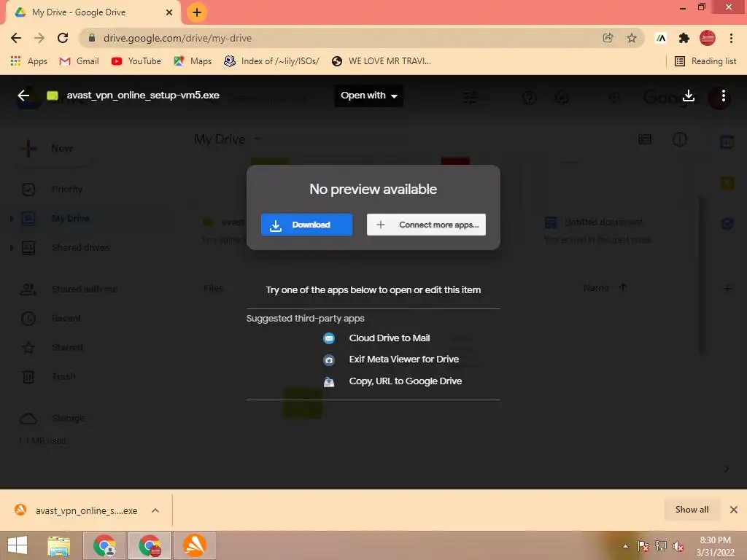Click the download icon in preview header
The width and height of the screenshot is (747, 560).
[x=689, y=96]
